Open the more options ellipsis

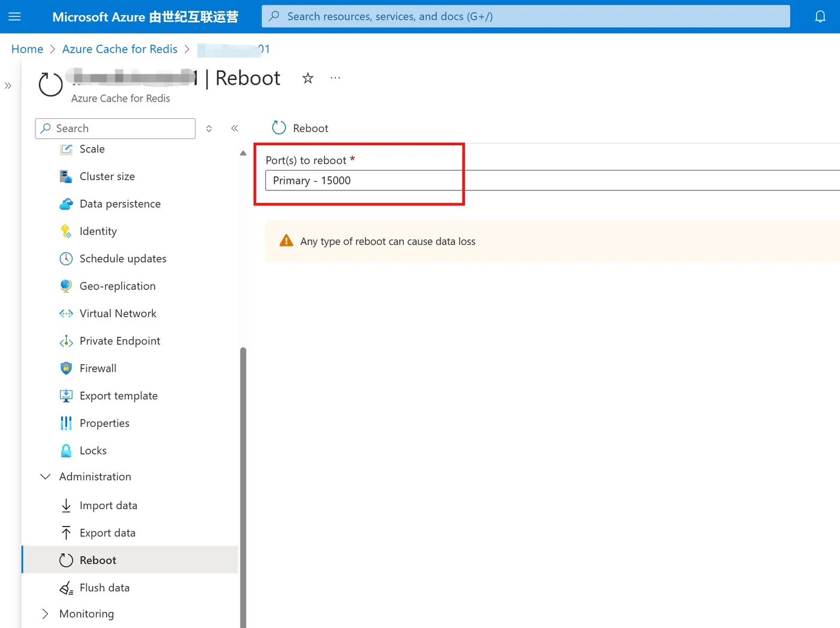(335, 78)
